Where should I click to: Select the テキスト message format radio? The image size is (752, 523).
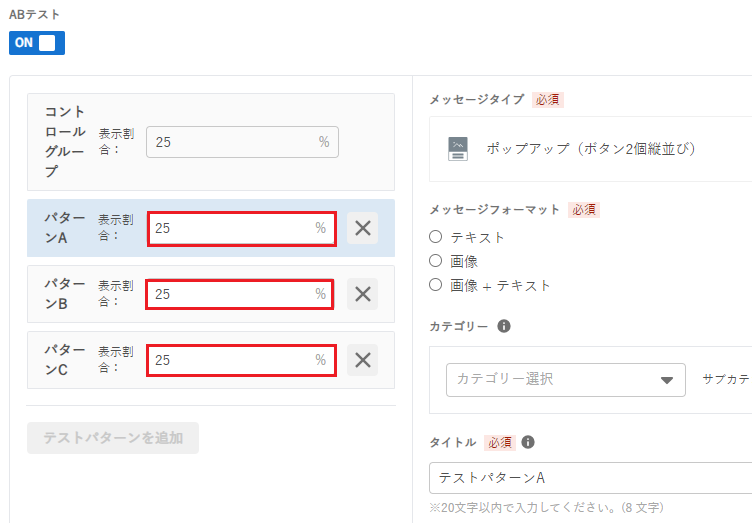pos(435,237)
